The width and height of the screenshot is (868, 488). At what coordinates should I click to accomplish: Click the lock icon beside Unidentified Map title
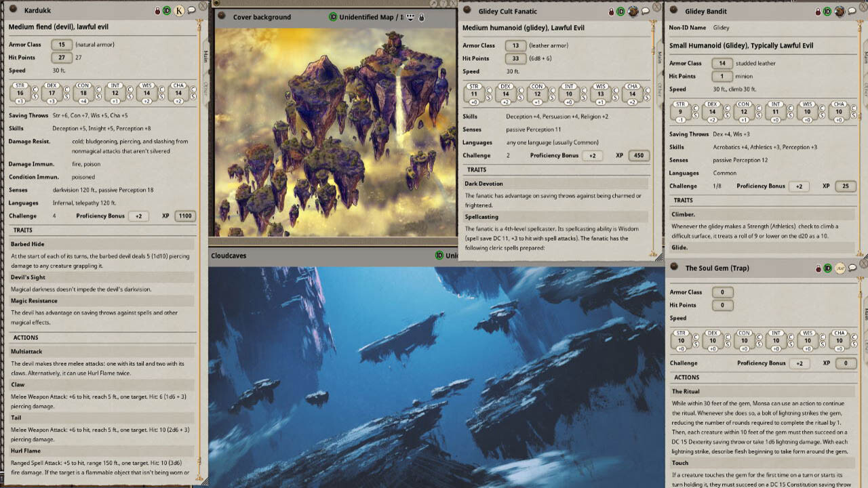(422, 18)
